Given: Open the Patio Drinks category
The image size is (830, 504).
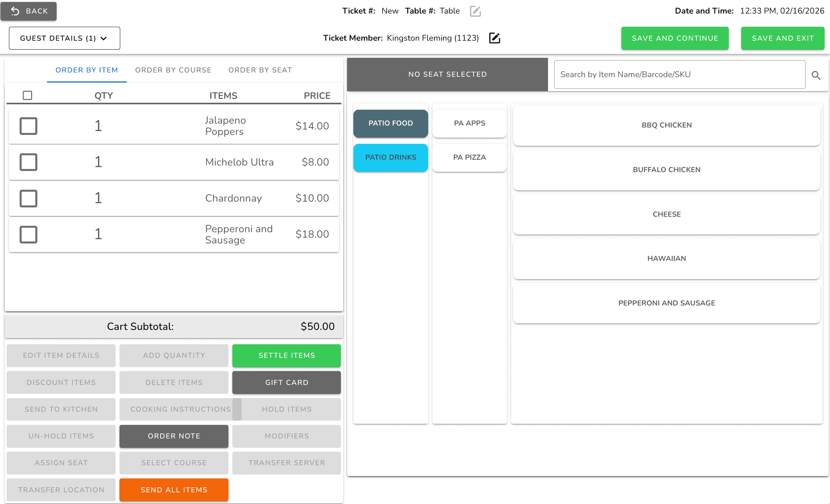Looking at the screenshot, I should [x=391, y=157].
